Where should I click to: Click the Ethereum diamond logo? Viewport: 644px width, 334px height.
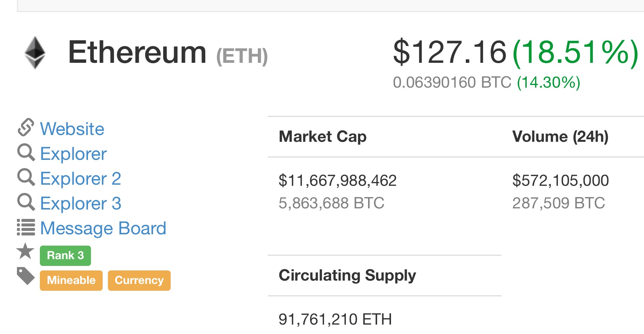click(x=35, y=53)
